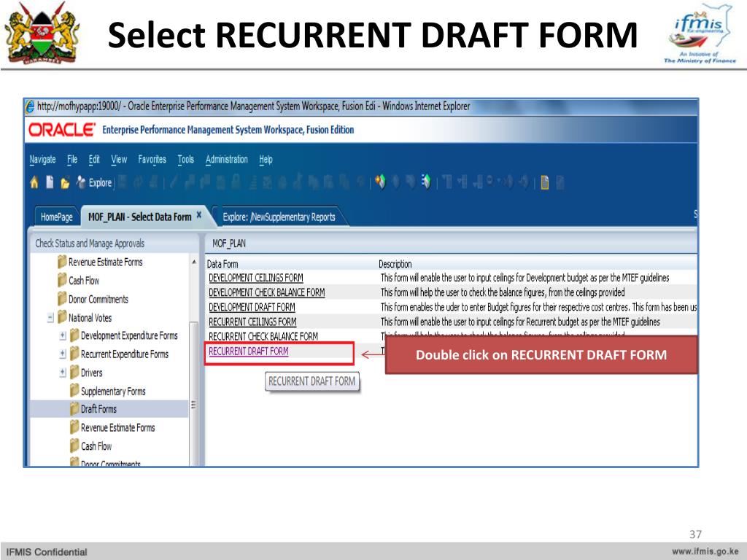Open the File menu
The image size is (747, 560).
pyautogui.click(x=72, y=160)
